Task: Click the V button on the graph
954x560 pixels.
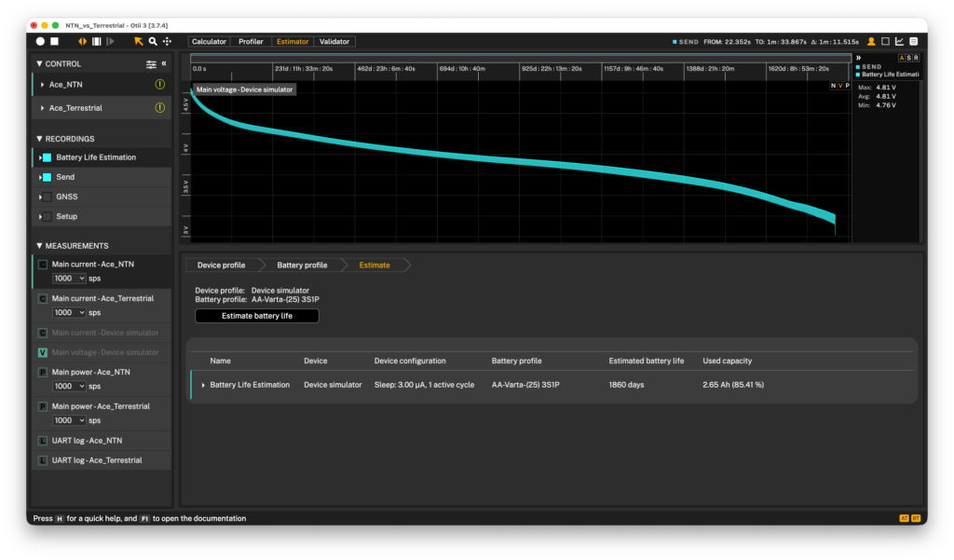Action: (840, 86)
